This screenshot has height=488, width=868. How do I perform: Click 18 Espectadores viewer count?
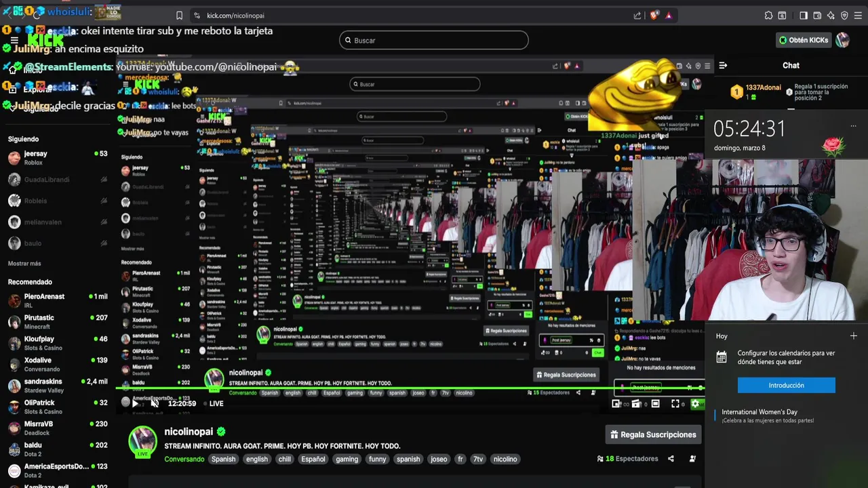click(627, 459)
